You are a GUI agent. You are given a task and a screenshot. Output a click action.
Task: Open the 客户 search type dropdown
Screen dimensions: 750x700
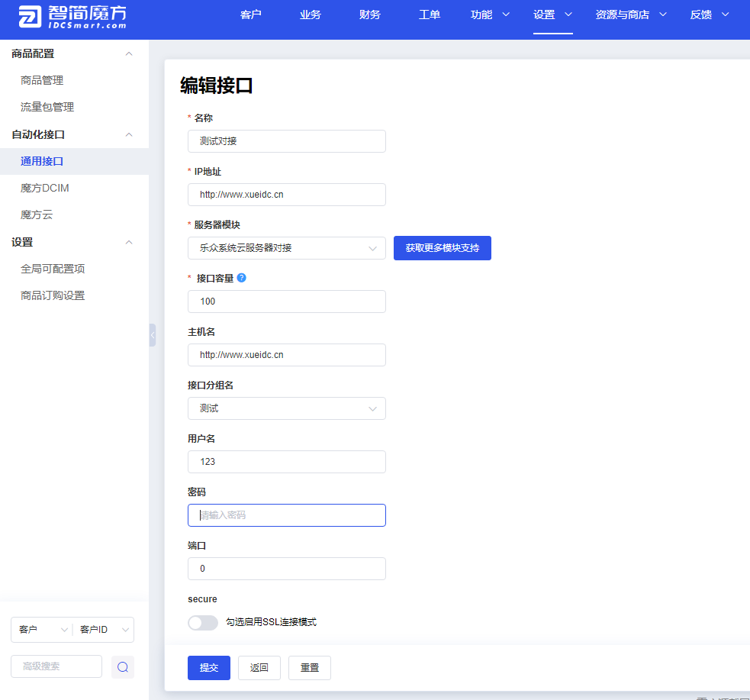(x=42, y=630)
